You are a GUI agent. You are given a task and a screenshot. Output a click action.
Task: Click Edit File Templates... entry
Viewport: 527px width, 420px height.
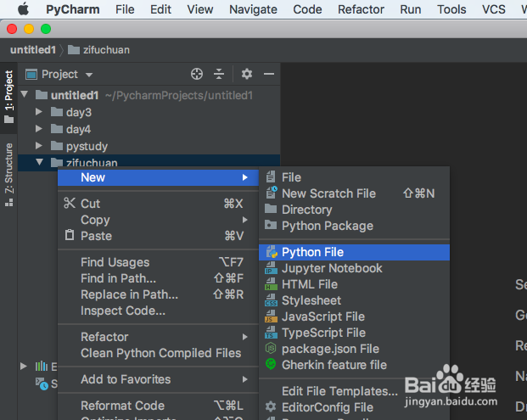(354, 391)
